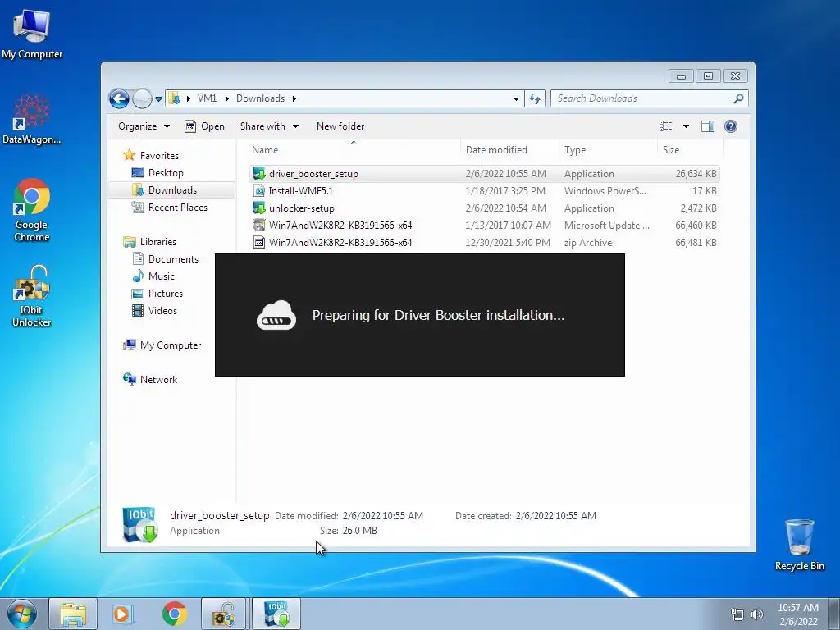Click the cloud loading icon in installer splash
Viewport: 840px width, 630px height.
[x=276, y=315]
